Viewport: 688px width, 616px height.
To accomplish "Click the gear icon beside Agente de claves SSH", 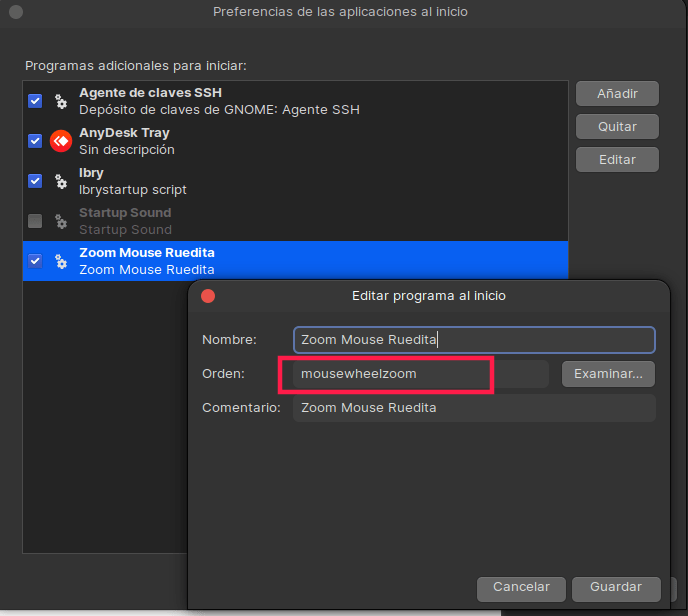I will (61, 101).
